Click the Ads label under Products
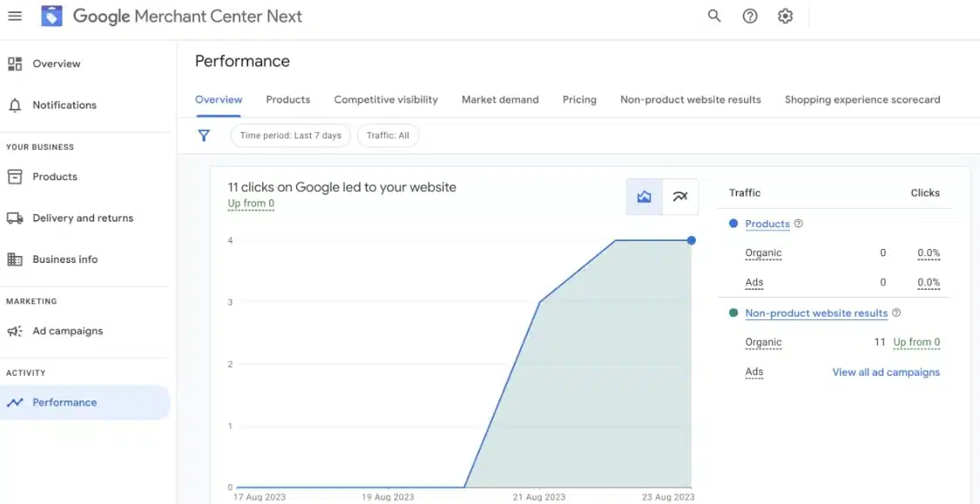 point(754,282)
